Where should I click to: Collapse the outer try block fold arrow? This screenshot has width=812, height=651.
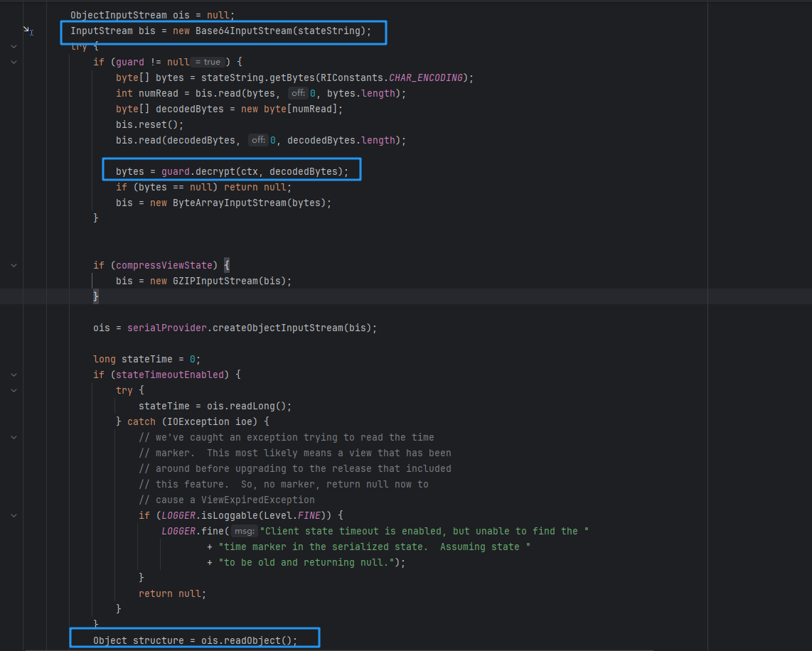(14, 46)
